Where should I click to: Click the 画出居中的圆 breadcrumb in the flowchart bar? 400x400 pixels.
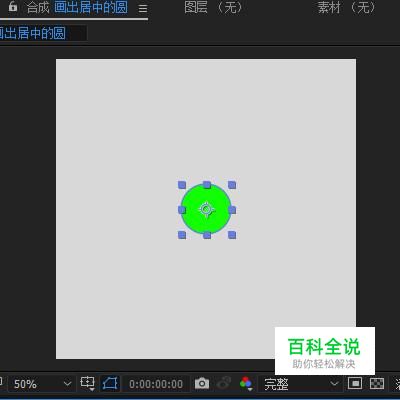coord(33,33)
